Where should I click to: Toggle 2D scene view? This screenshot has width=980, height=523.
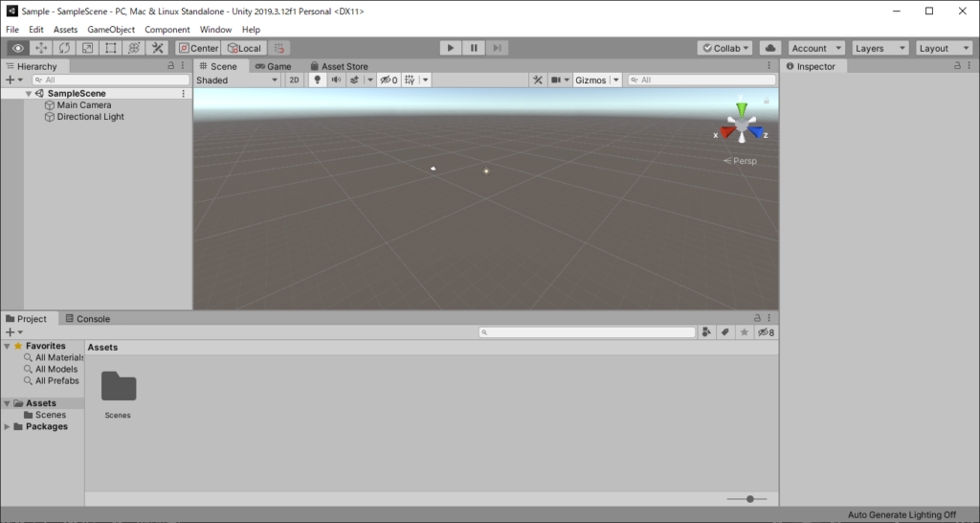point(294,80)
